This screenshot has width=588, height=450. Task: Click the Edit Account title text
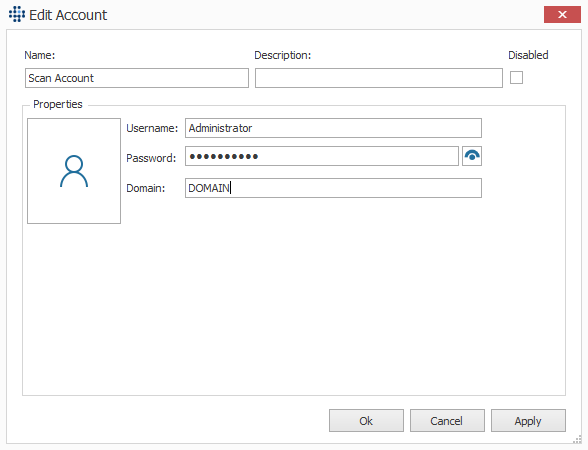point(68,15)
